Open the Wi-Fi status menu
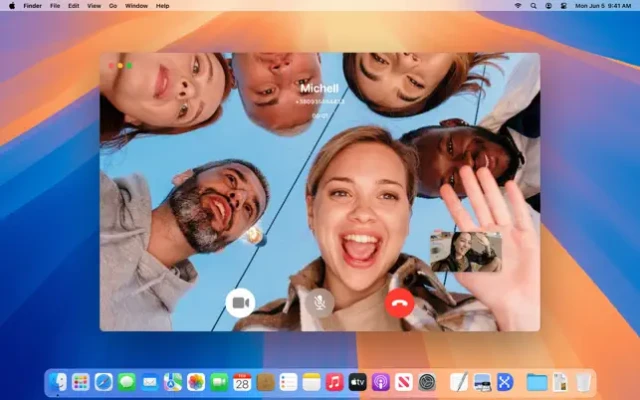Image resolution: width=640 pixels, height=400 pixels. pyautogui.click(x=518, y=6)
